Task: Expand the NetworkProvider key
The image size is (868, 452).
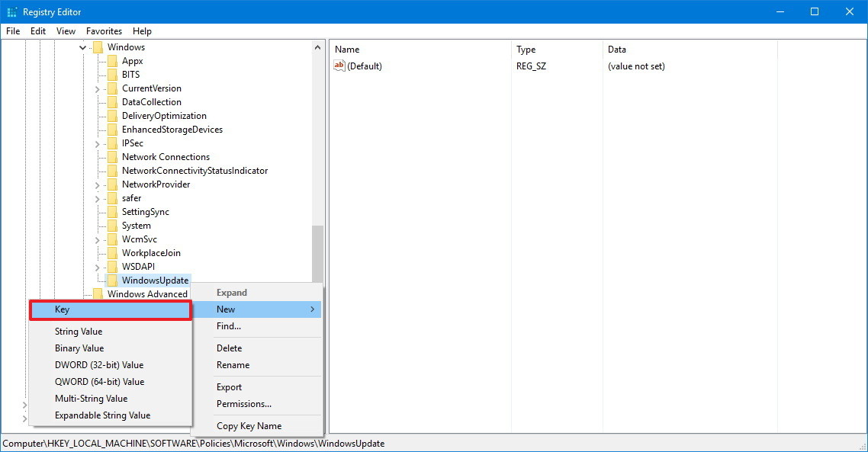Action: coord(98,185)
